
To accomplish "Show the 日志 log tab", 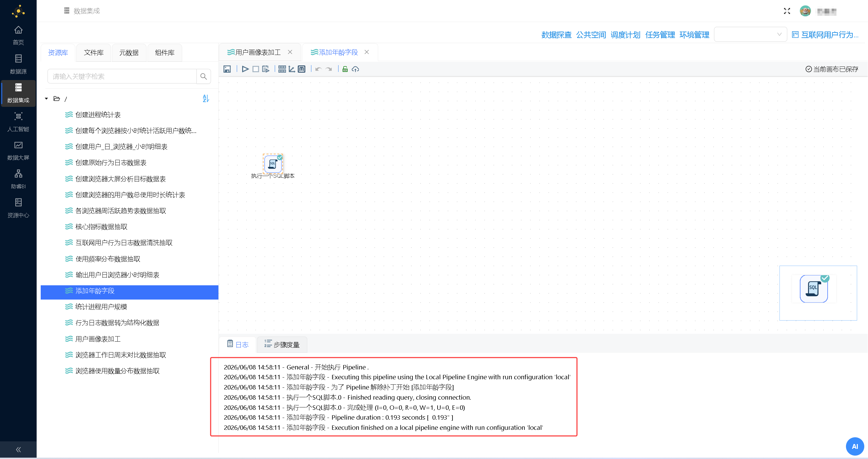I will click(x=238, y=345).
